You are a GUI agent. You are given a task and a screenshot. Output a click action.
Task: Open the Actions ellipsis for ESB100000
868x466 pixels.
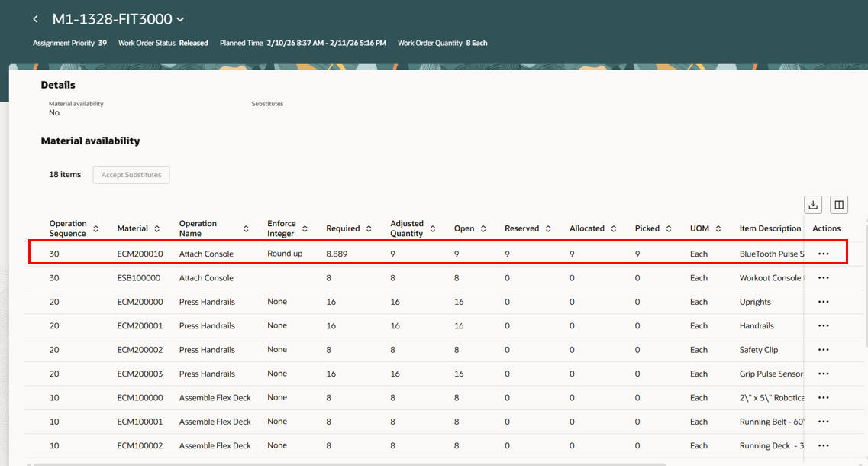822,277
